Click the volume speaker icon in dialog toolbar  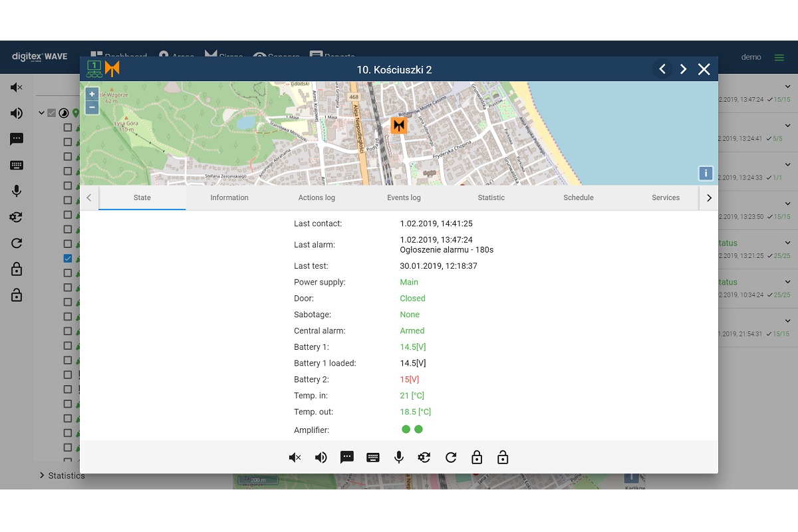click(x=321, y=458)
